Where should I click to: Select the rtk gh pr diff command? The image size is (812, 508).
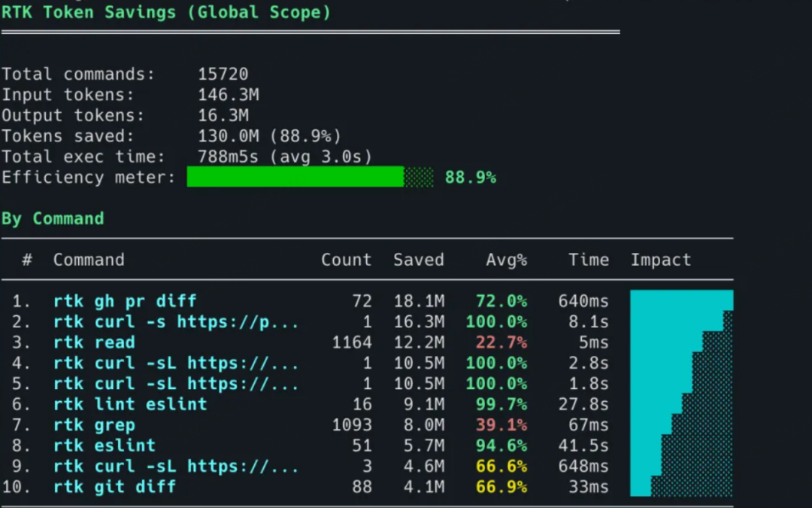tap(125, 301)
